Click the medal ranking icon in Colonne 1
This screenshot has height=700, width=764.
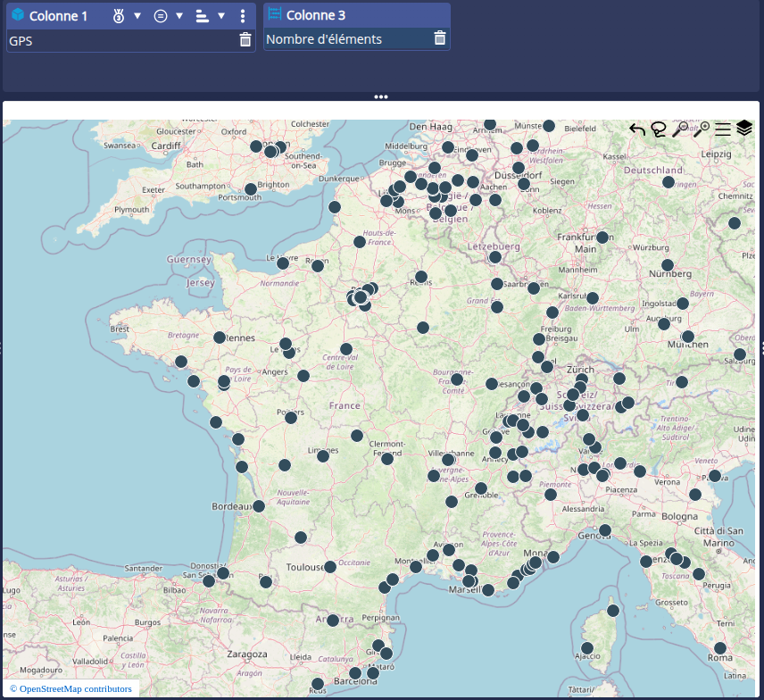tap(120, 16)
